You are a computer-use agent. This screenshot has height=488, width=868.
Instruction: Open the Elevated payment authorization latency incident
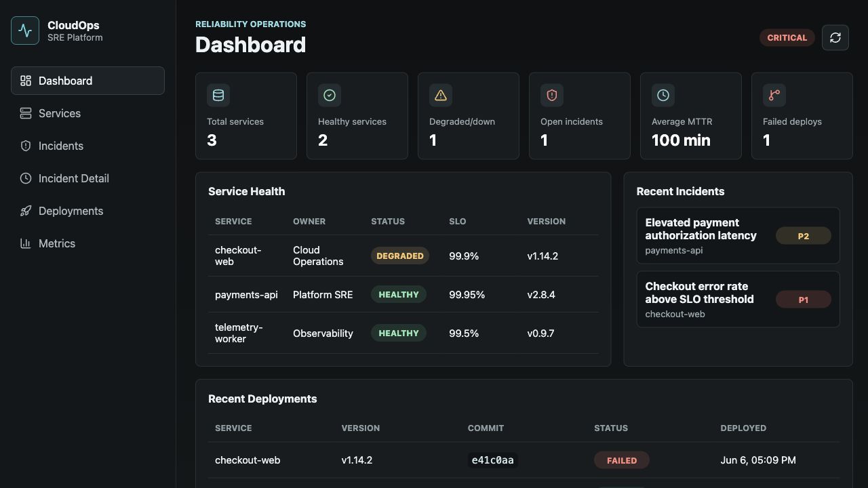tap(738, 235)
